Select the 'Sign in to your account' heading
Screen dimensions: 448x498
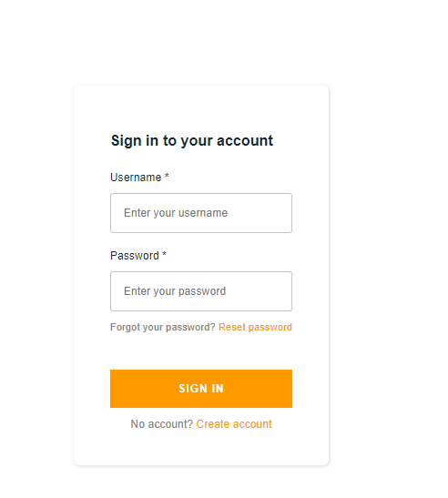[x=192, y=141]
